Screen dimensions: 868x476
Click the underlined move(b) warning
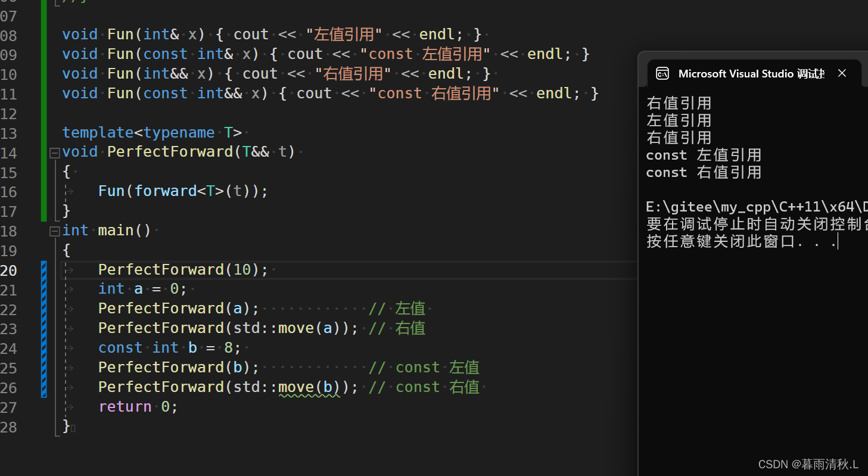309,388
